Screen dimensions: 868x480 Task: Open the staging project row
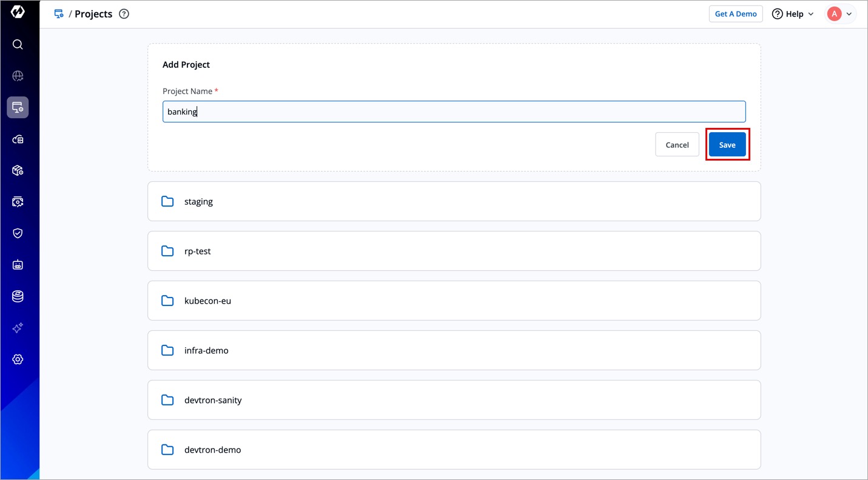pos(454,201)
